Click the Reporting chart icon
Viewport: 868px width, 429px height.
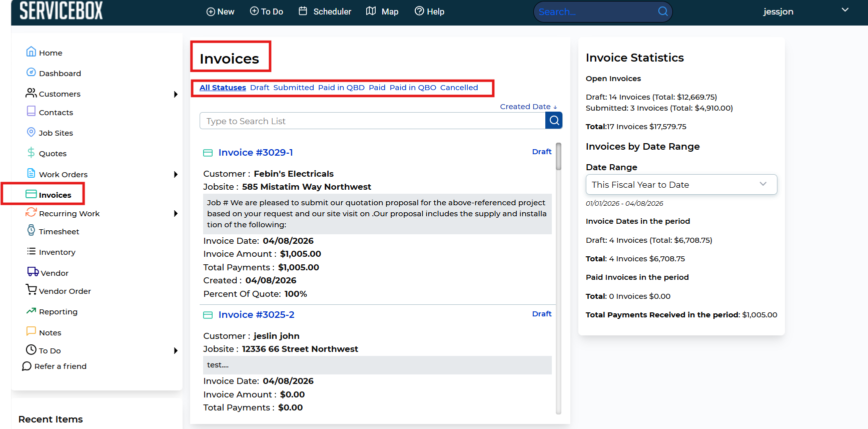[x=31, y=311]
